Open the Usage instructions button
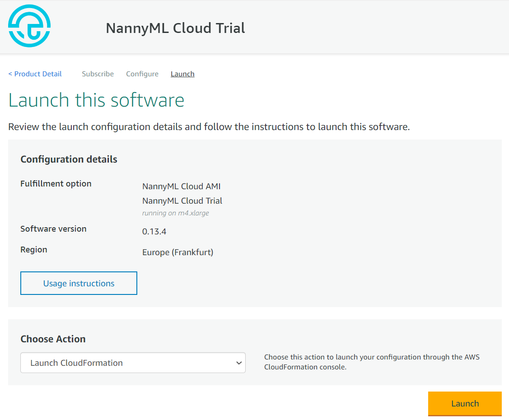This screenshot has width=509, height=420. point(79,283)
